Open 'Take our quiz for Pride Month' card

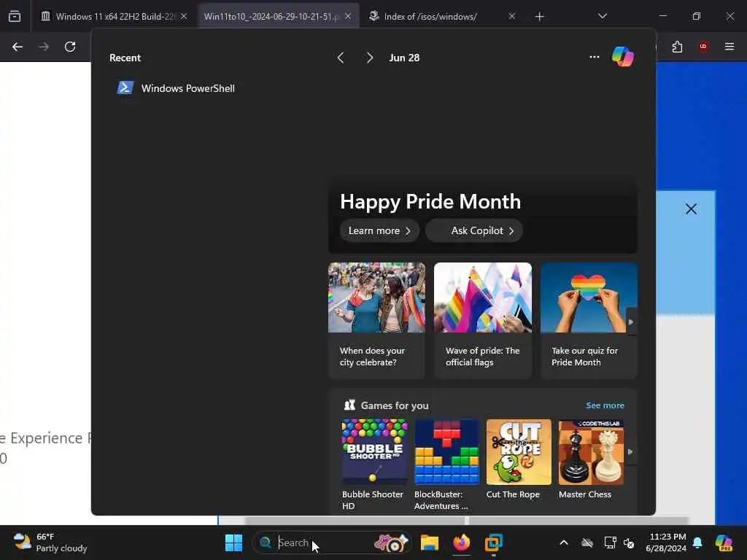point(589,320)
